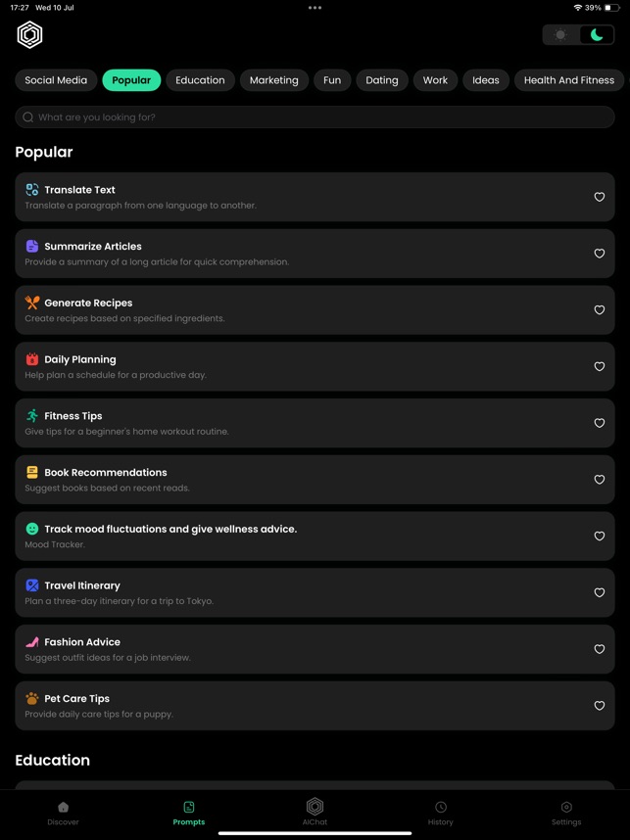Select the Education category chip
The width and height of the screenshot is (630, 840).
click(200, 80)
